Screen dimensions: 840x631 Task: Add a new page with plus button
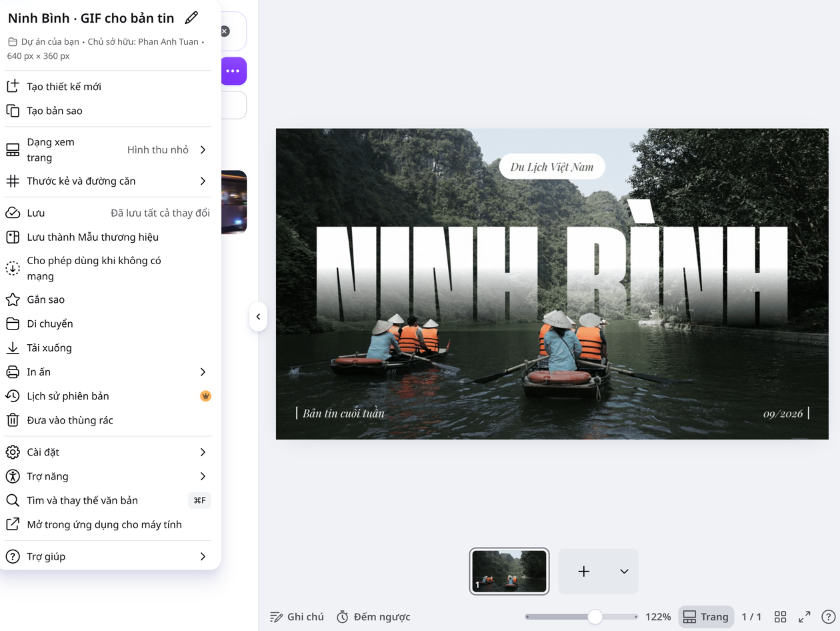pyautogui.click(x=584, y=571)
